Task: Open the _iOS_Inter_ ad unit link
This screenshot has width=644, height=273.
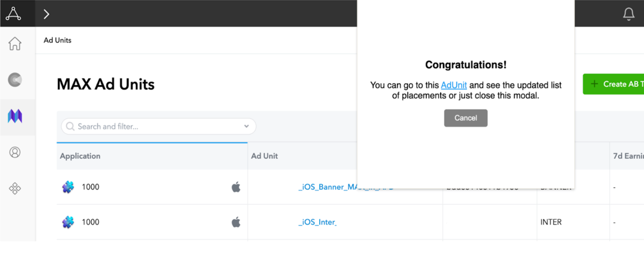Action: (x=317, y=222)
